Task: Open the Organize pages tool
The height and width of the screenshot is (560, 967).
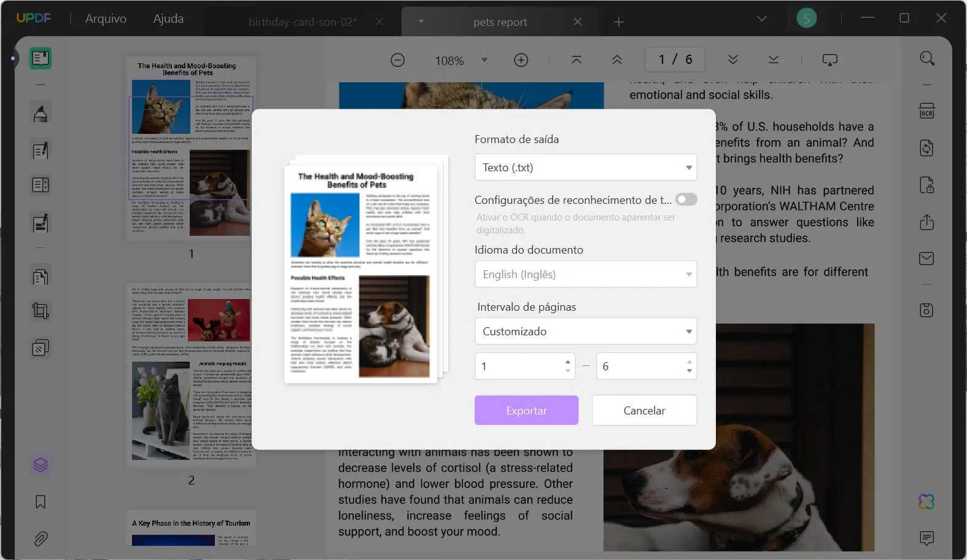Action: (41, 277)
